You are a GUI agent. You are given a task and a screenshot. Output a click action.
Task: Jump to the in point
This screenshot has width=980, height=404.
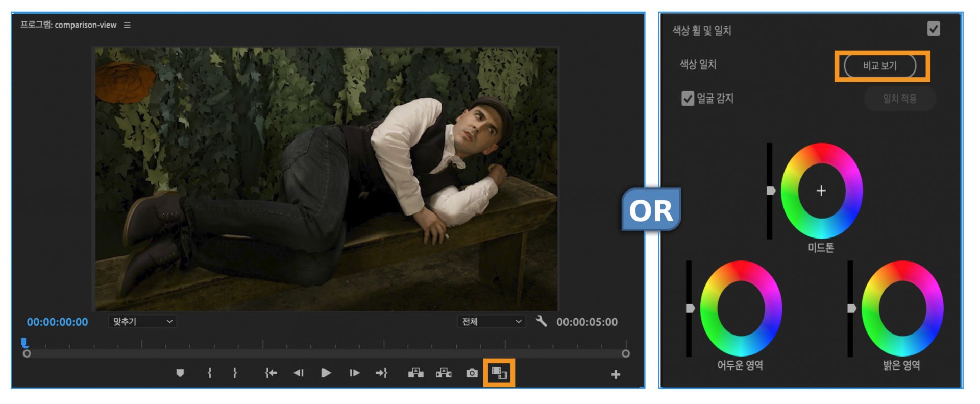tap(271, 373)
